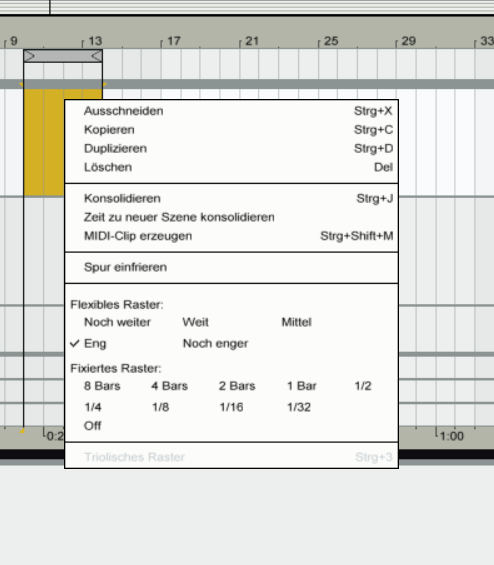Toggle the checked Eng grid option
The image size is (494, 565).
tap(95, 343)
